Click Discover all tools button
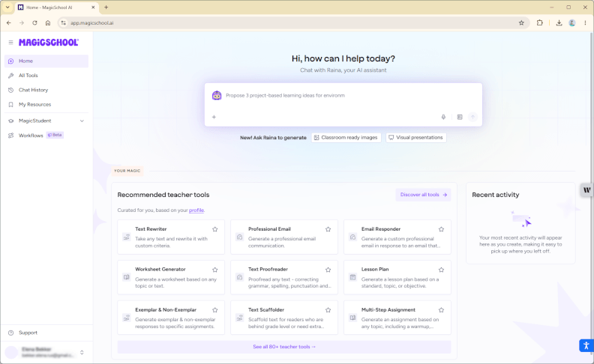The height and width of the screenshot is (364, 594). (x=423, y=195)
